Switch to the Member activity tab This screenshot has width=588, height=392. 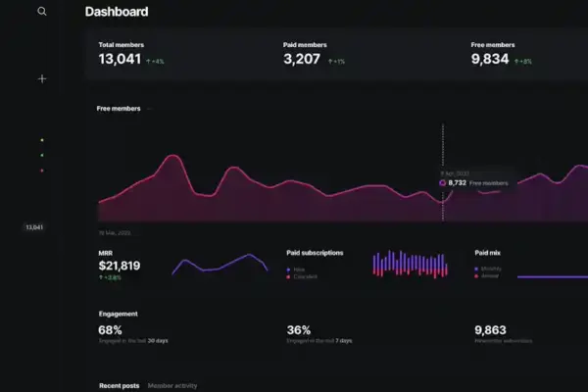[171, 385]
